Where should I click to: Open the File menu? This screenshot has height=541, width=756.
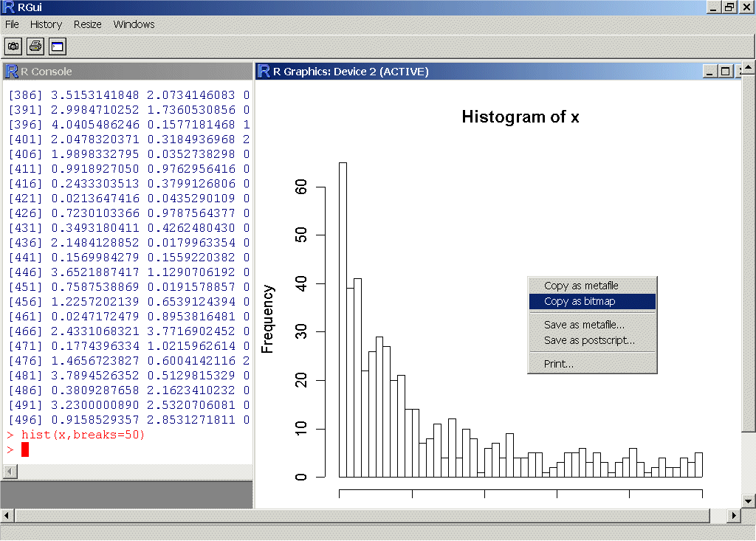click(x=12, y=24)
